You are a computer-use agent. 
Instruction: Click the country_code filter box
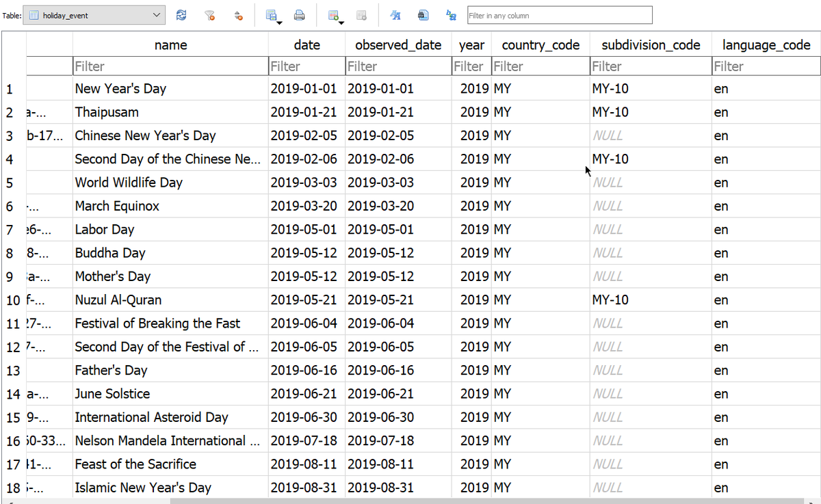pos(540,66)
